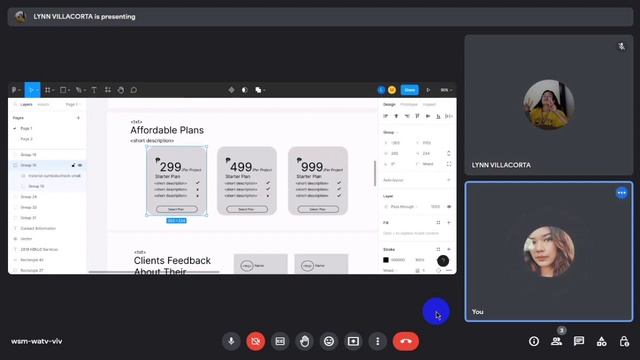Add auto layout with plus icon
Image resolution: width=640 pixels, height=360 pixels.
449,180
